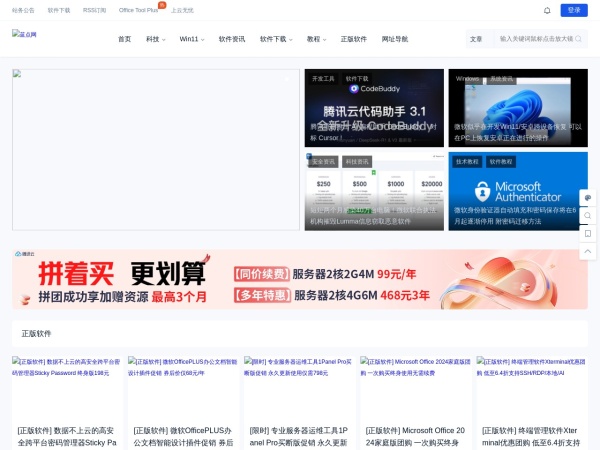
Task: Open the 微软OfficePLUS 插件促销 card image
Action: click(184, 386)
